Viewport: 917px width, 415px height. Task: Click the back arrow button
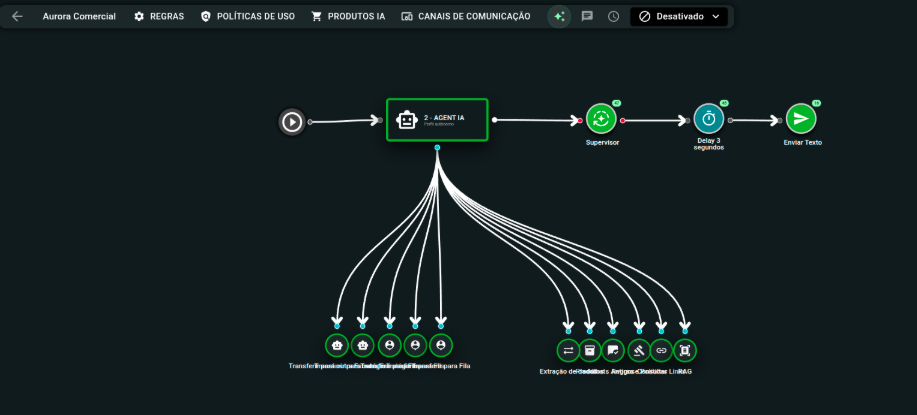(17, 17)
